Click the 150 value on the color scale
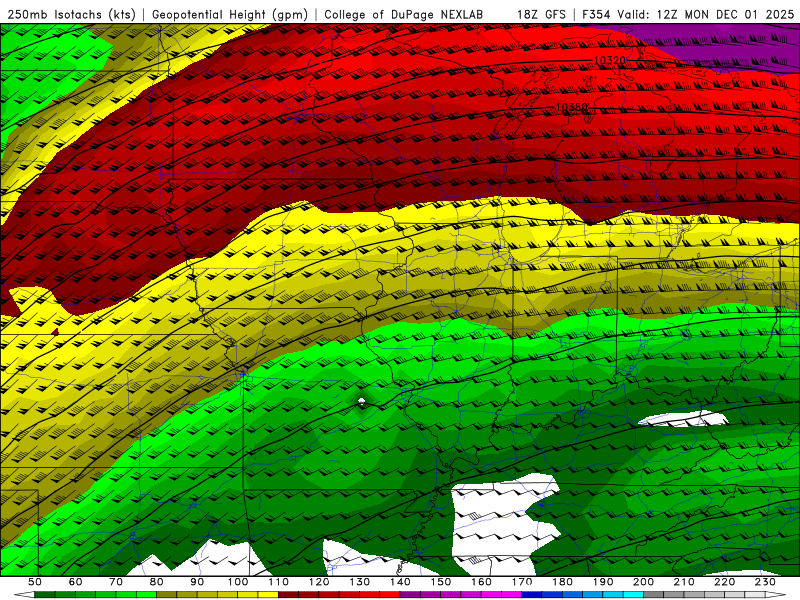Image resolution: width=800 pixels, height=600 pixels. point(441,582)
